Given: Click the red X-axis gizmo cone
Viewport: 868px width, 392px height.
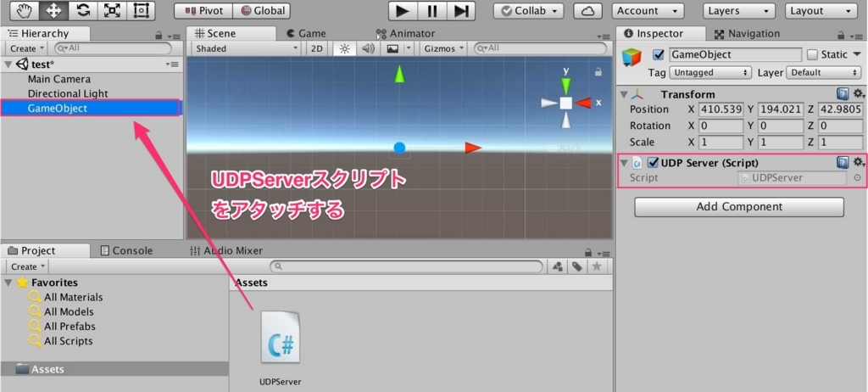Looking at the screenshot, I should pos(583,103).
